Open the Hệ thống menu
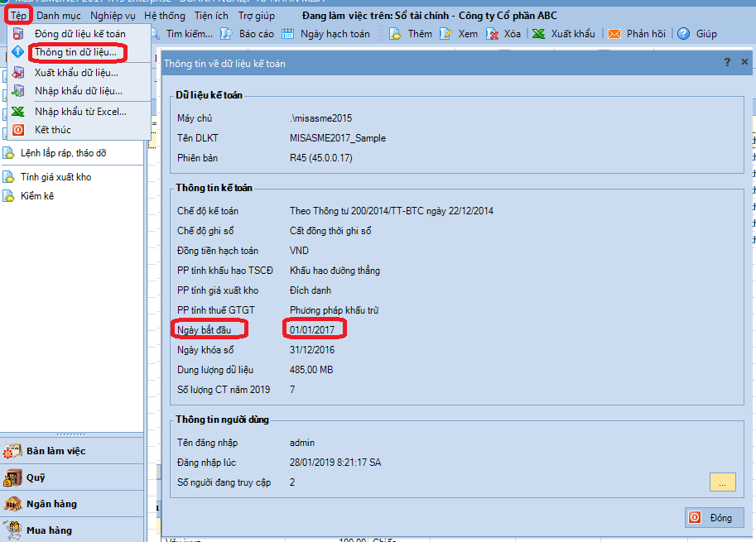 point(165,16)
